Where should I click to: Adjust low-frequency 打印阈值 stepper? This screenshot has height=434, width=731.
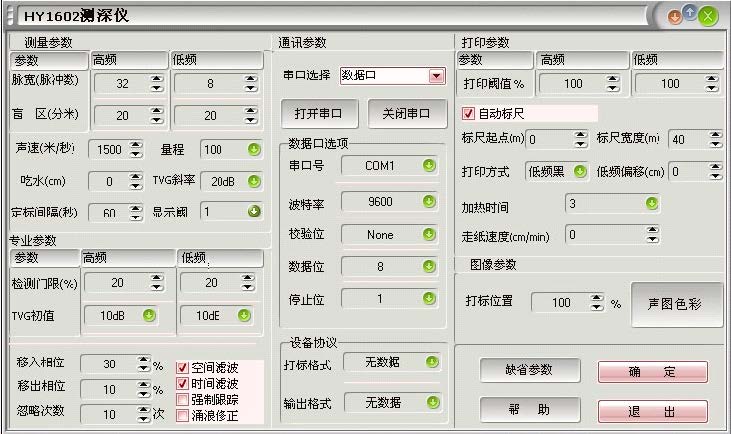tap(711, 83)
